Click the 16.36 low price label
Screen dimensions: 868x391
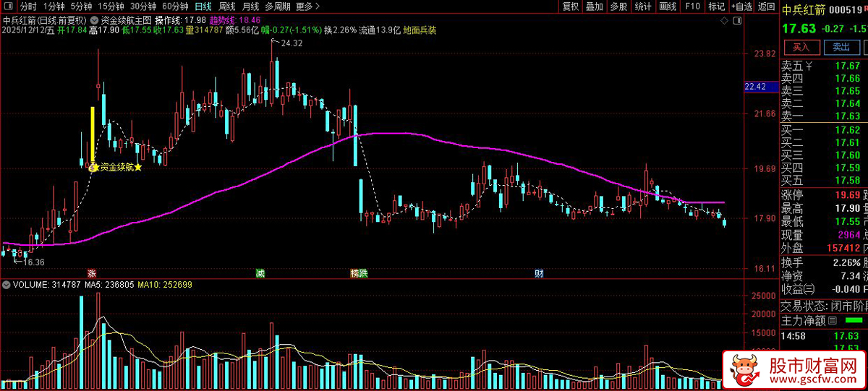point(33,262)
